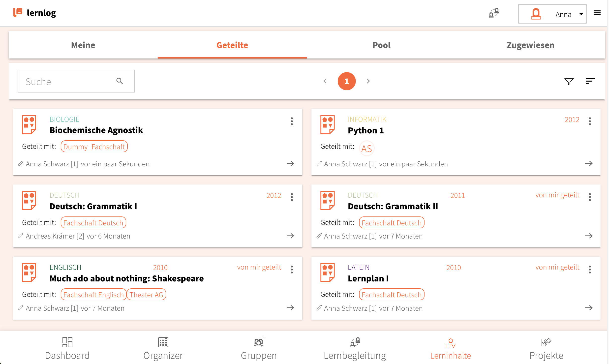The width and height of the screenshot is (609, 364).
Task: Switch to the Pool tab
Action: [x=381, y=45]
